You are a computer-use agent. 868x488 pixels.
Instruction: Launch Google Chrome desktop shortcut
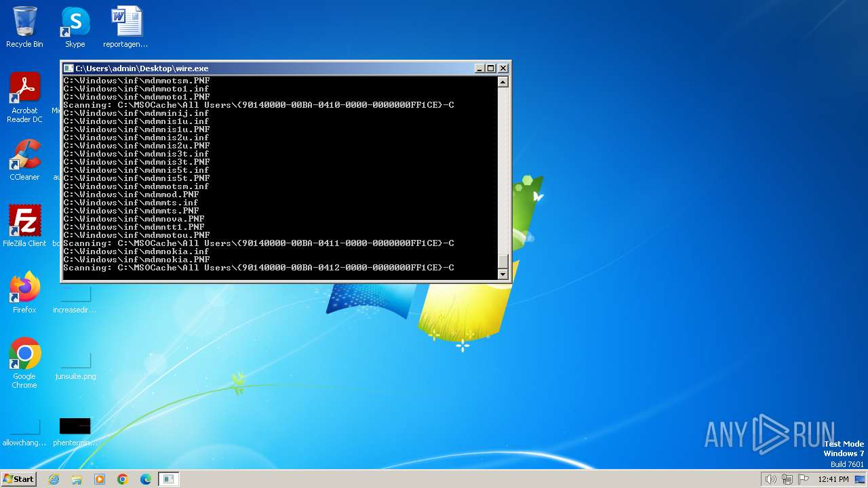24,363
